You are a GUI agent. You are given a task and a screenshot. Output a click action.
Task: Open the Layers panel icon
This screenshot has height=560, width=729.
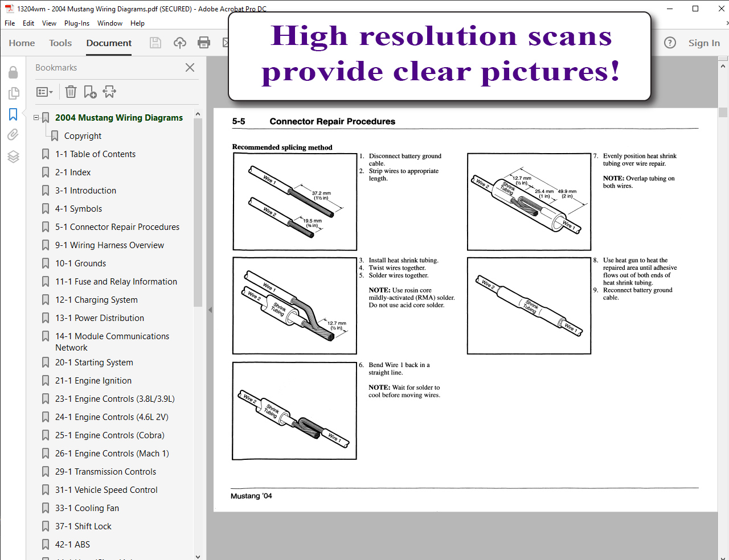[x=13, y=157]
